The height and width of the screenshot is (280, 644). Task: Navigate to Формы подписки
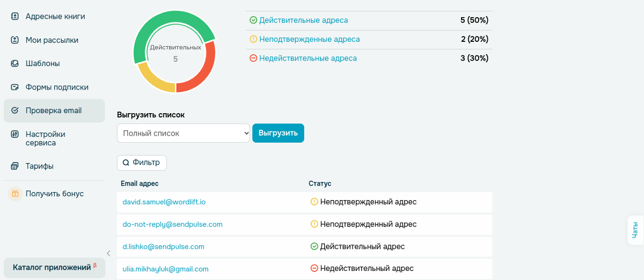(x=54, y=87)
